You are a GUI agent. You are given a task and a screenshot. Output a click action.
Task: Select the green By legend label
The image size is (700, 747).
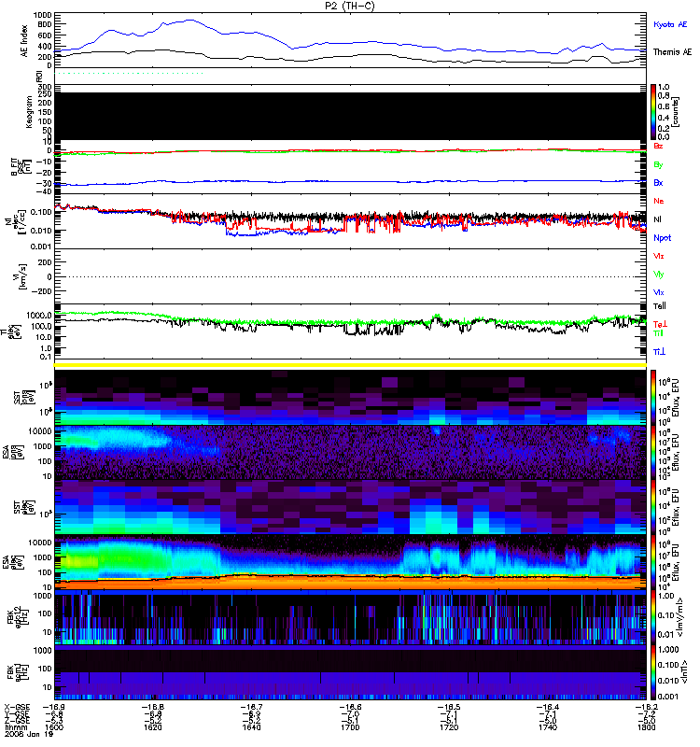658,165
